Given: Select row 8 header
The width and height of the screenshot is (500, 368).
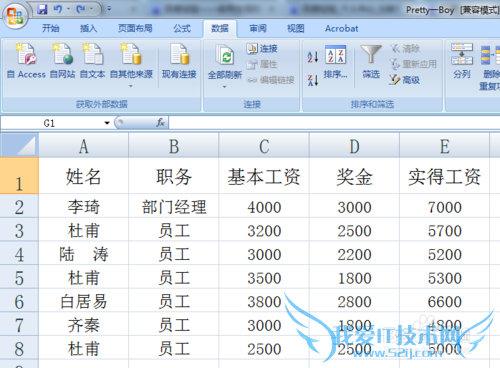Looking at the screenshot, I should tap(19, 348).
